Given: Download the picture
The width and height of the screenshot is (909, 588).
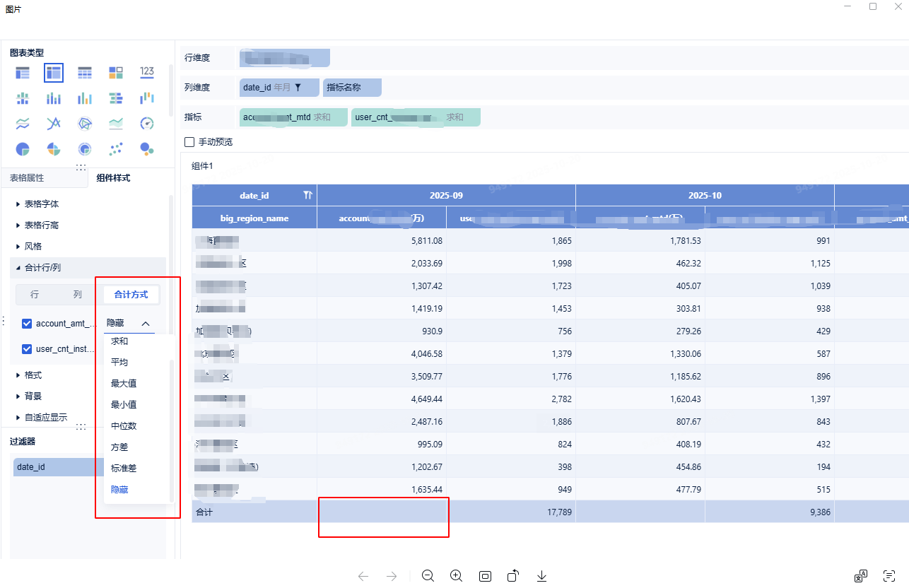Looking at the screenshot, I should 541,576.
